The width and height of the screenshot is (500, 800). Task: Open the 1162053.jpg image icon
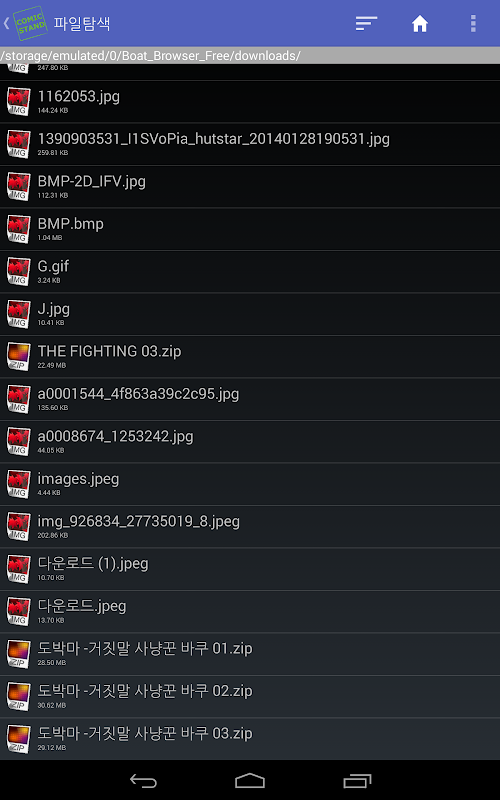[19, 102]
